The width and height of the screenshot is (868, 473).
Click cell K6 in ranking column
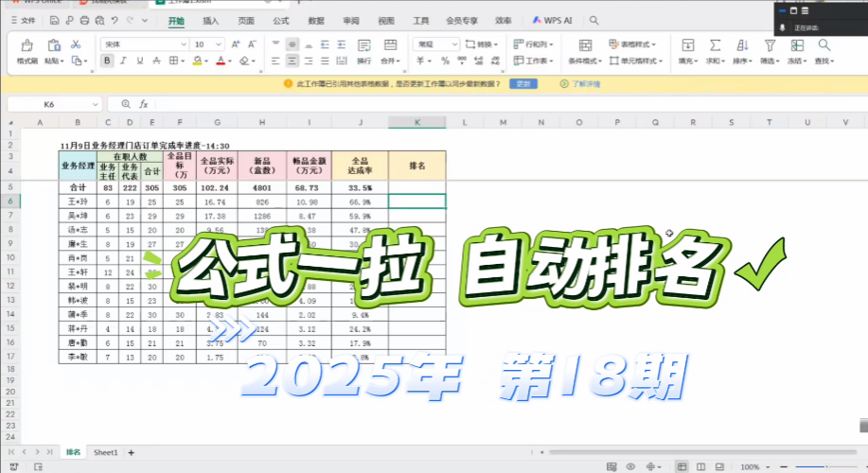pos(417,201)
